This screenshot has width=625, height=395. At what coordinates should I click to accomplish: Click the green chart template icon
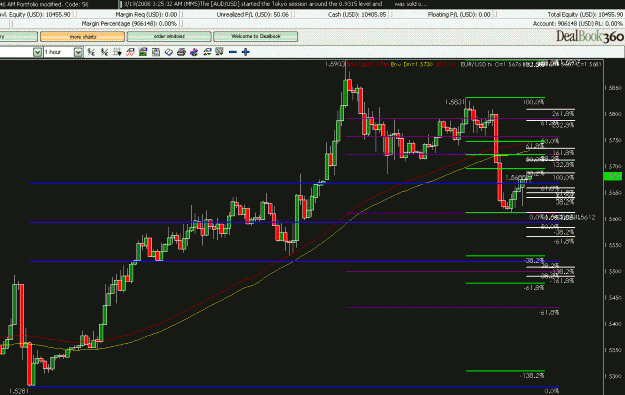143,52
